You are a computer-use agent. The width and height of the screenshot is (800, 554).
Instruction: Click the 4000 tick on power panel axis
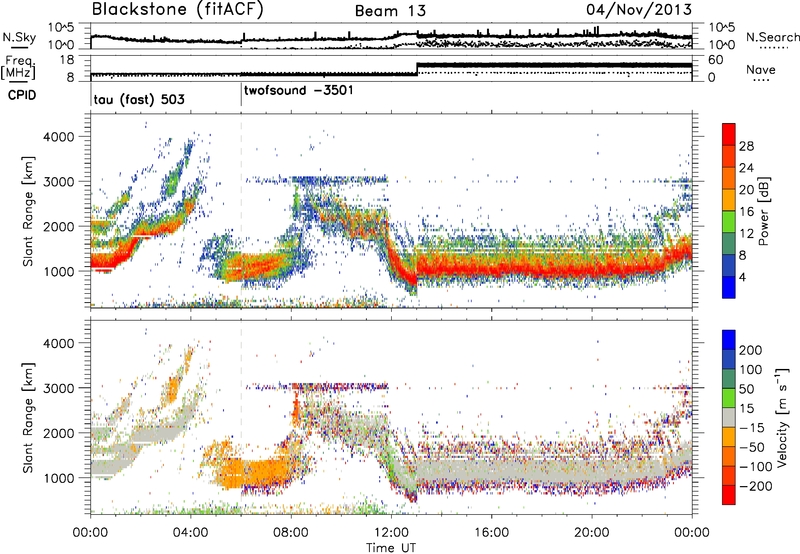[58, 137]
